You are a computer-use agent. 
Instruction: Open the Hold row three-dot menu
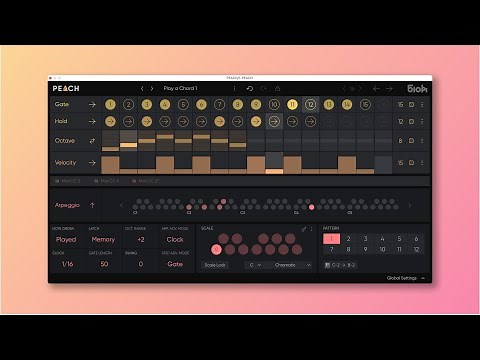click(x=422, y=121)
